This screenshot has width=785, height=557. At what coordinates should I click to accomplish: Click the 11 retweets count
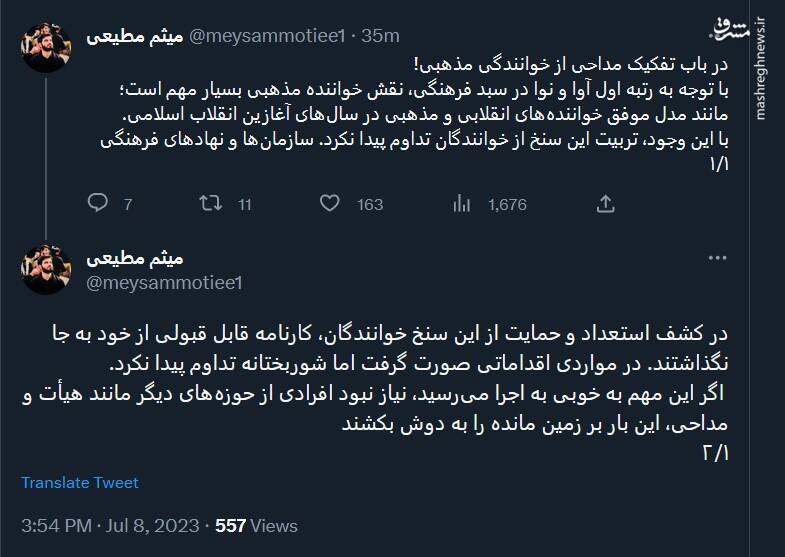(x=245, y=205)
